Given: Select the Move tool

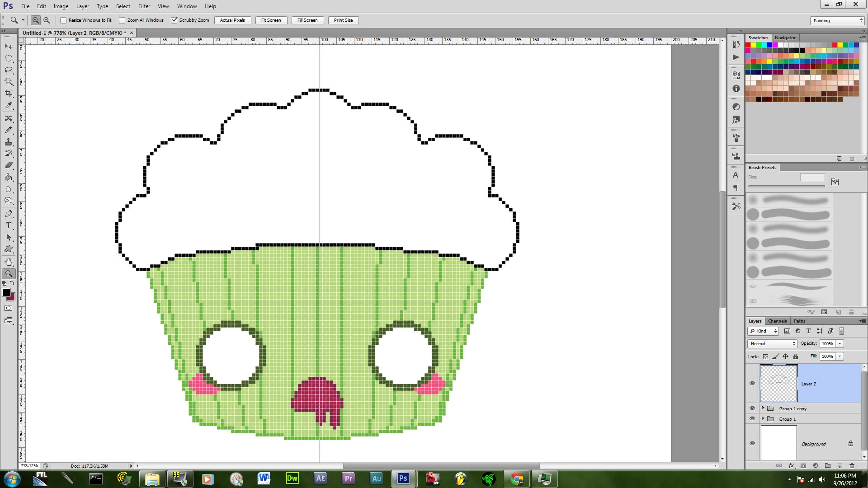Looking at the screenshot, I should pyautogui.click(x=9, y=47).
